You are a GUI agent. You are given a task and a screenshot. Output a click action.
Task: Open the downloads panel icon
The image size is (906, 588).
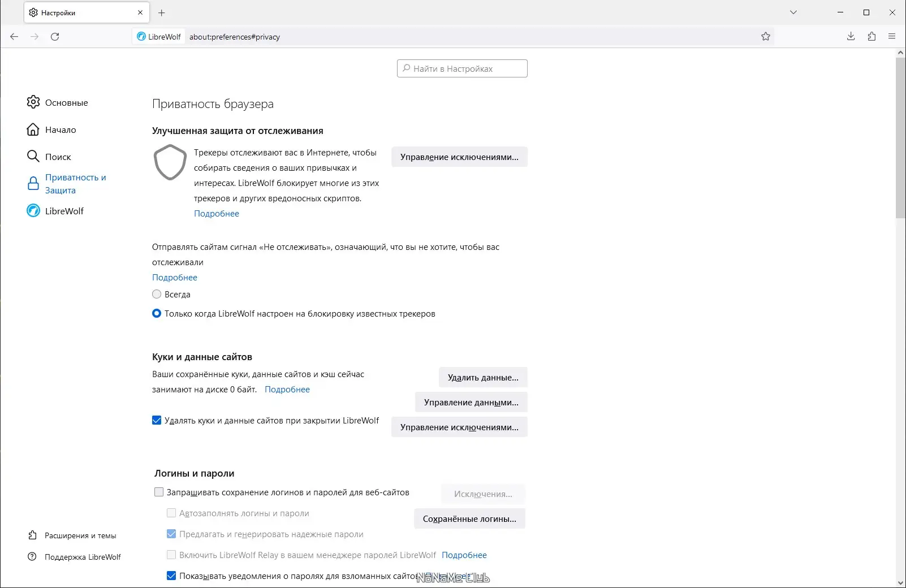point(851,37)
